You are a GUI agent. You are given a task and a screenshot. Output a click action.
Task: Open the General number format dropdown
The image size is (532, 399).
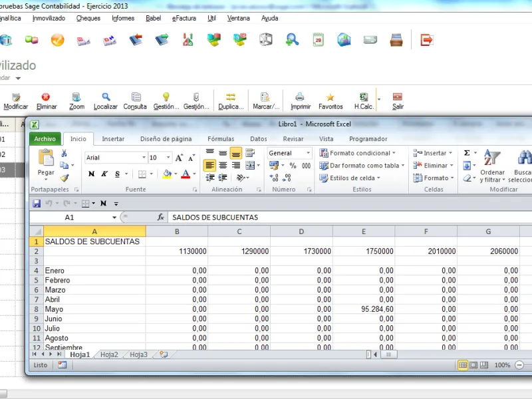pos(308,153)
